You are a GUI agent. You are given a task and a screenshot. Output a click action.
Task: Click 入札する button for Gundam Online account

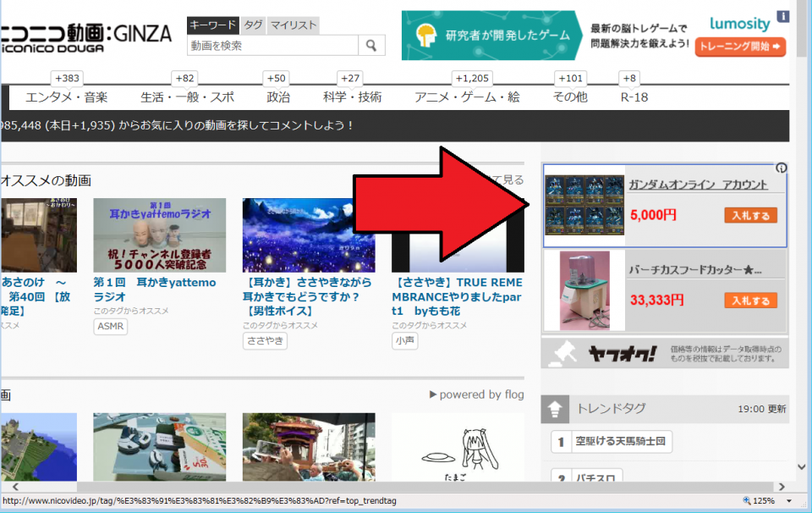750,216
